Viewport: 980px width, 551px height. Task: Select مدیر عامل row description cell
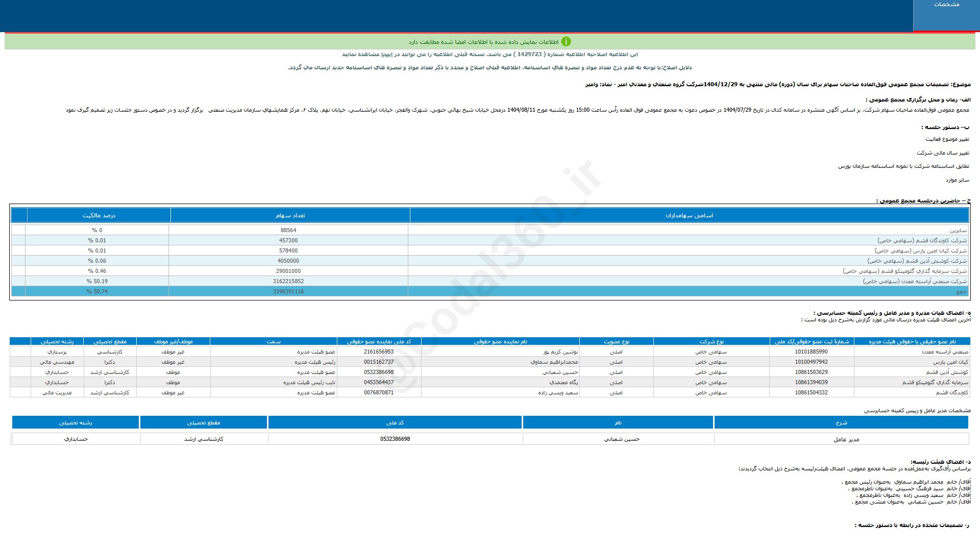click(846, 440)
